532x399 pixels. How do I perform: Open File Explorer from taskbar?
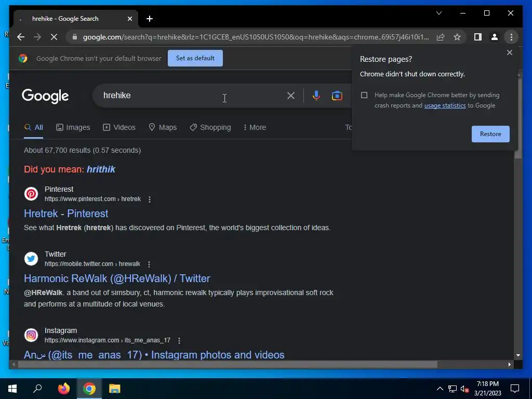pyautogui.click(x=115, y=389)
